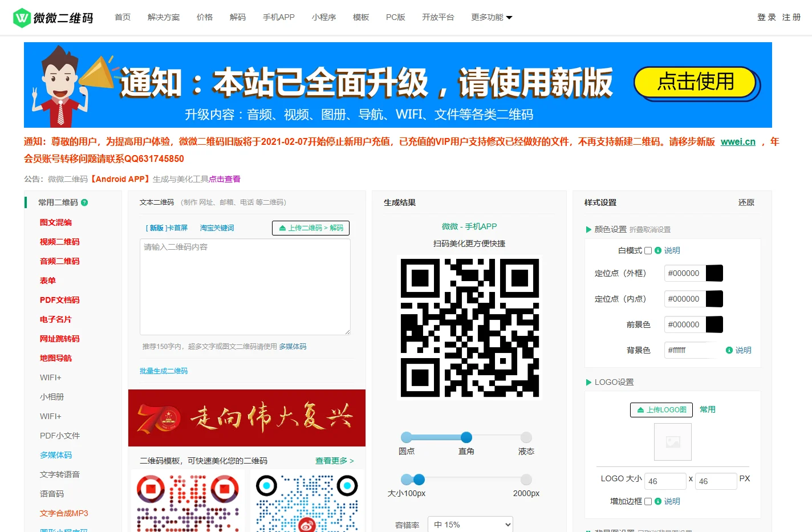Viewport: 812px width, 532px height.
Task: Click the 定位点（内点）black color swatch
Action: 714,299
